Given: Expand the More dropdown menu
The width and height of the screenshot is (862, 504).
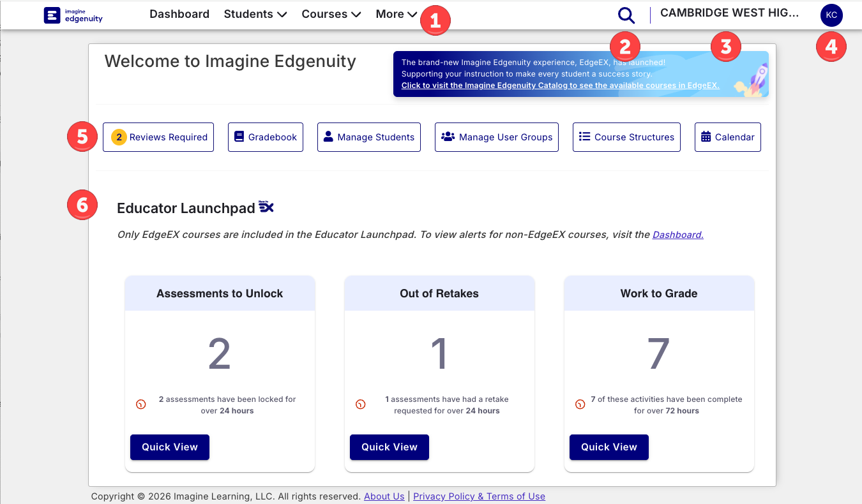Looking at the screenshot, I should click(x=397, y=14).
